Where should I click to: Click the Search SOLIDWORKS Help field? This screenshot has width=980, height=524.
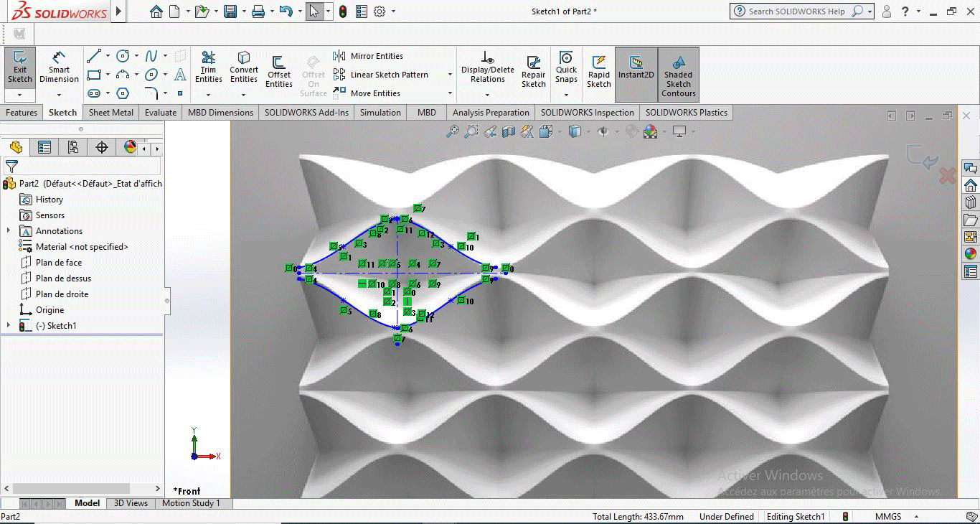click(796, 11)
